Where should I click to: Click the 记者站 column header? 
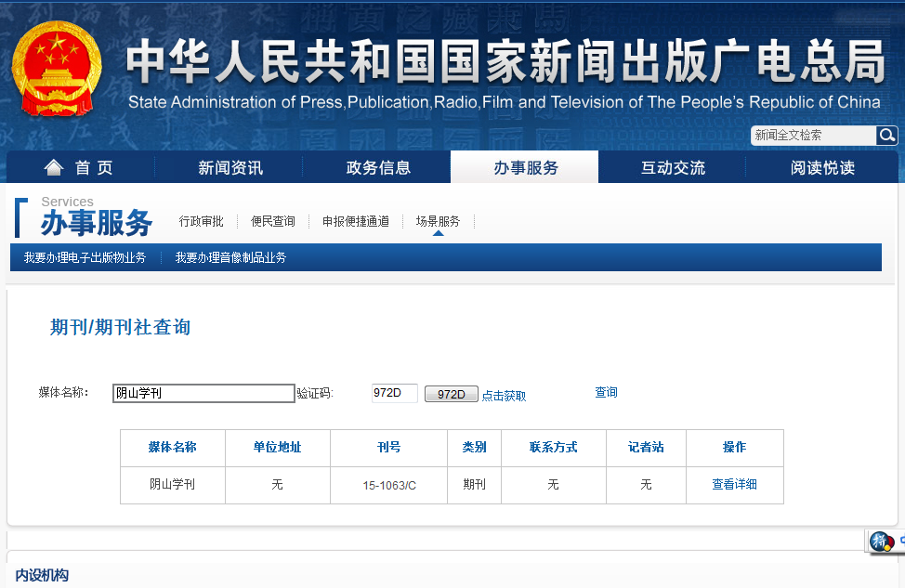click(646, 447)
